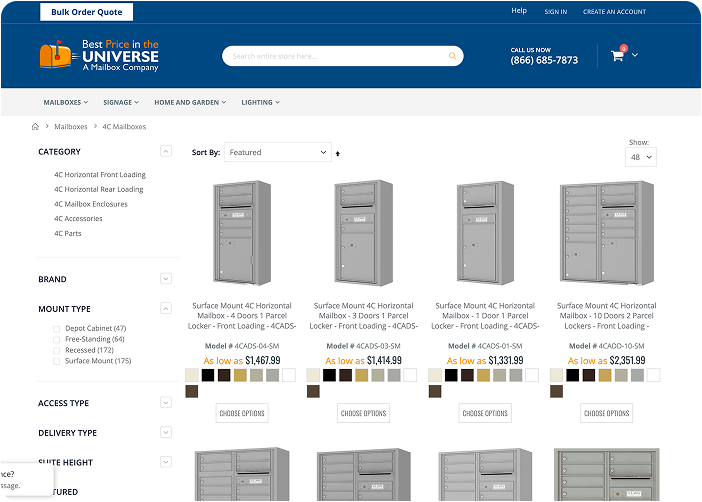Screen dimensions: 702x502
Task: Open the Mailboxes navigation menu
Action: (65, 102)
